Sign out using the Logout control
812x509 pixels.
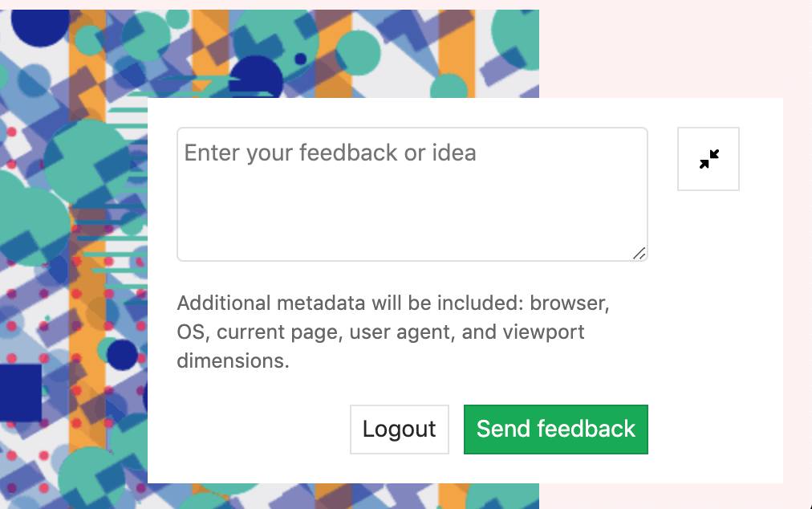[399, 430]
